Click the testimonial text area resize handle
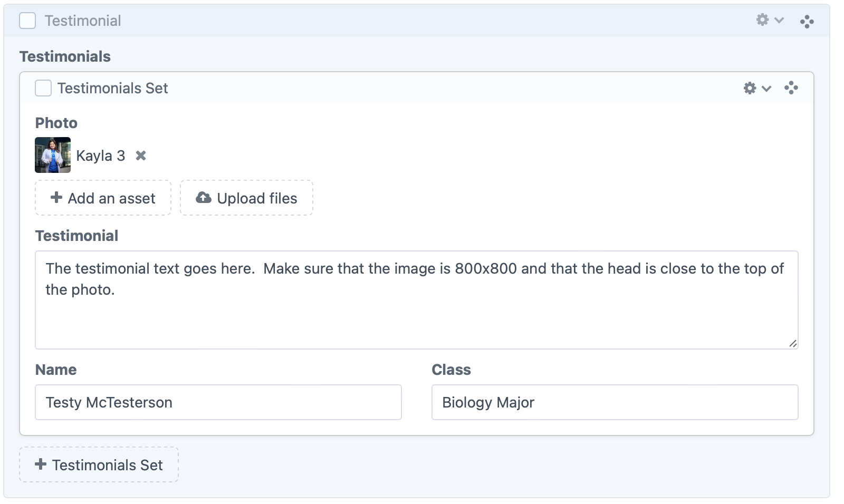The width and height of the screenshot is (844, 504). [x=793, y=344]
